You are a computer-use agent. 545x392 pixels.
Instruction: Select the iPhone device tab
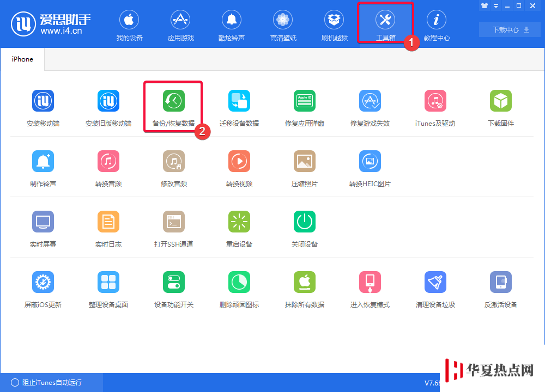22,59
